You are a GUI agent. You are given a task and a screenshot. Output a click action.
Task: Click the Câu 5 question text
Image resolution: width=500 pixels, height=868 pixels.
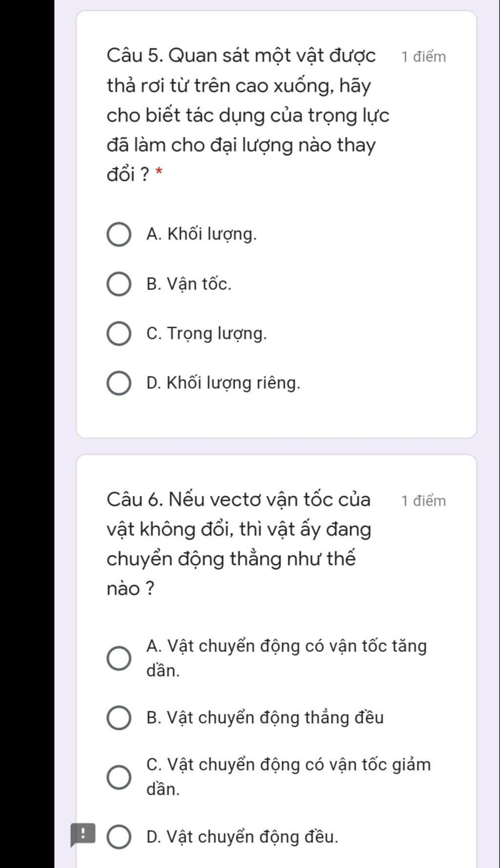(x=248, y=115)
